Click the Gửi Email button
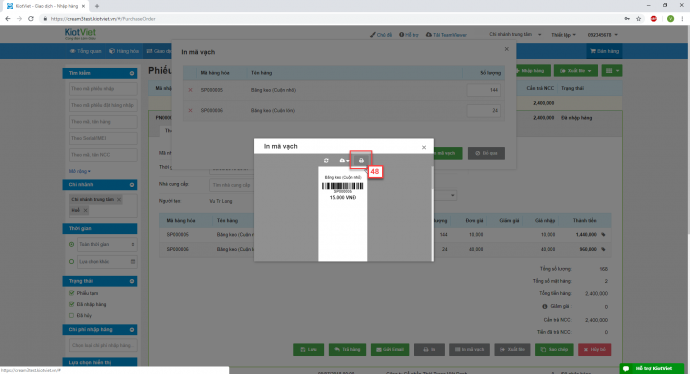The height and width of the screenshot is (374, 690). (390, 349)
